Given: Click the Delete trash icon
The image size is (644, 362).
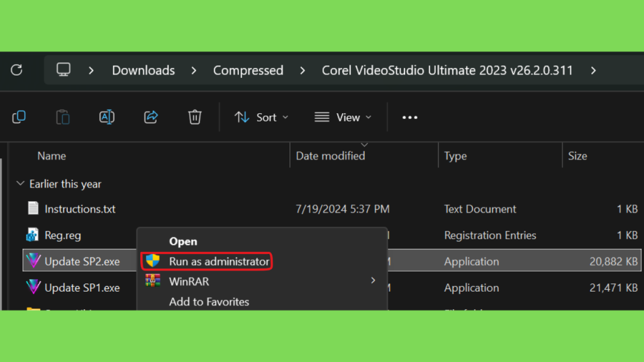Looking at the screenshot, I should pyautogui.click(x=195, y=117).
